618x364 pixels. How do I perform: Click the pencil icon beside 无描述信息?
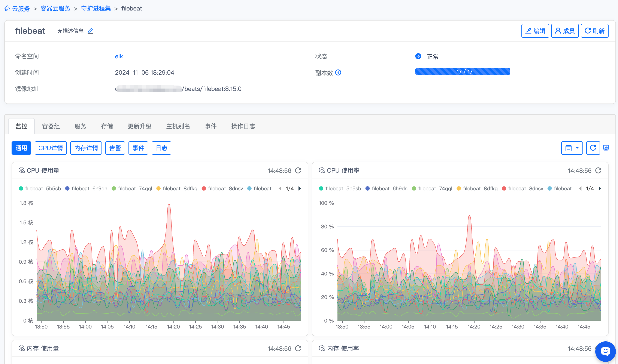point(90,31)
